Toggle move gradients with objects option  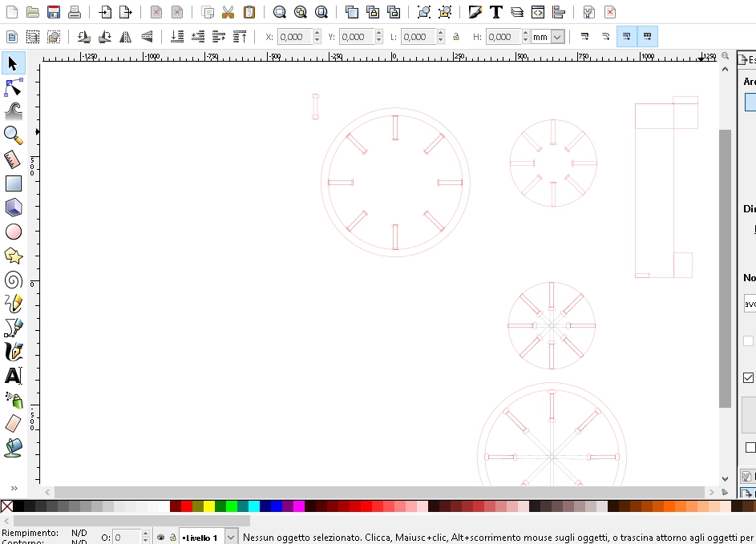(627, 37)
